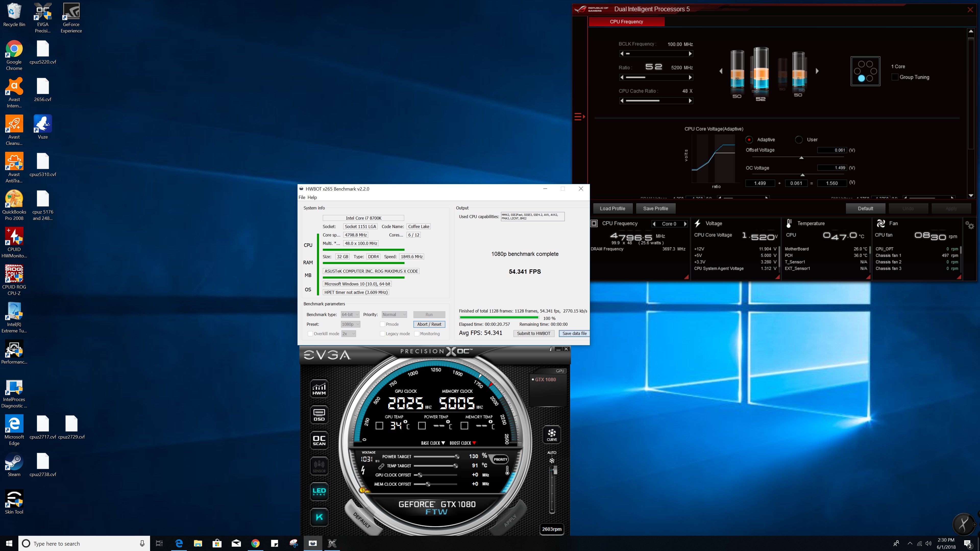Viewport: 980px width, 551px height.
Task: Toggle POWER TEMP checkbox in EVGA
Action: pyautogui.click(x=422, y=426)
